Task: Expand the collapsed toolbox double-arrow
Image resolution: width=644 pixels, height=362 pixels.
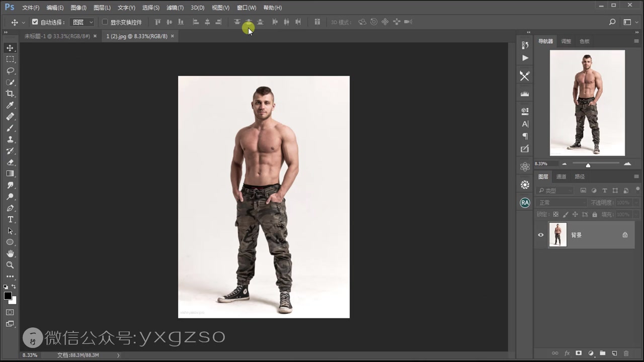Action: pyautogui.click(x=7, y=32)
